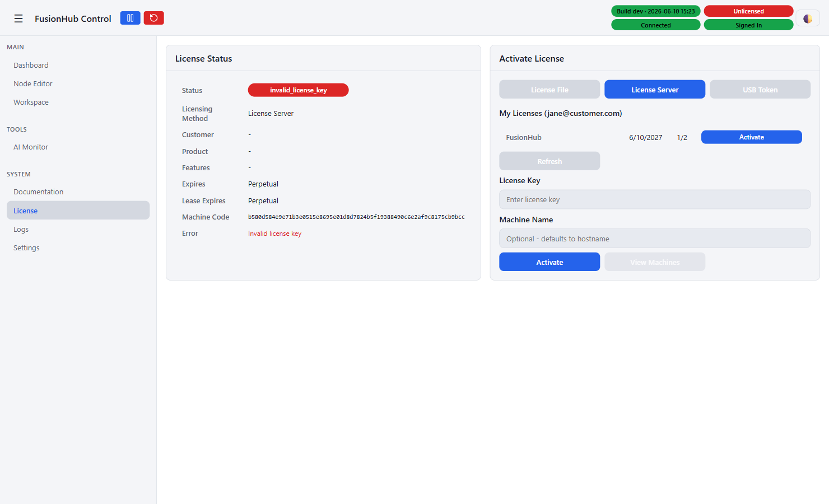Screen dimensions: 829x504
Task: Click the FusionHub Control title
Action: pyautogui.click(x=73, y=18)
